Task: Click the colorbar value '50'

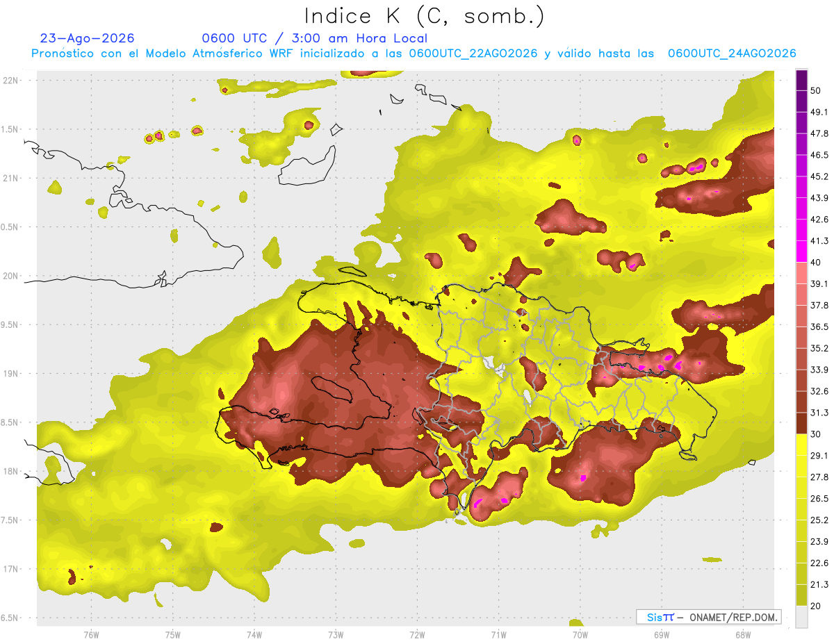Action: click(816, 90)
